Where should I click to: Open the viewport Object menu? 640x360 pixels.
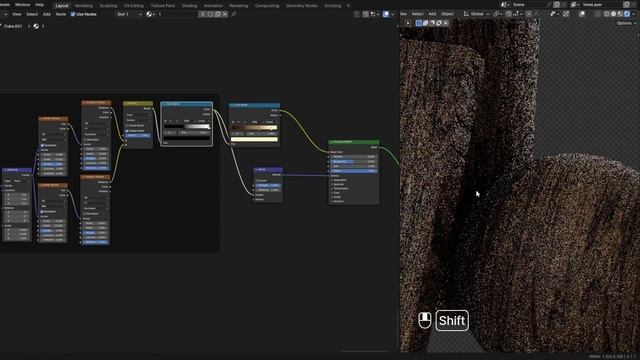click(447, 14)
